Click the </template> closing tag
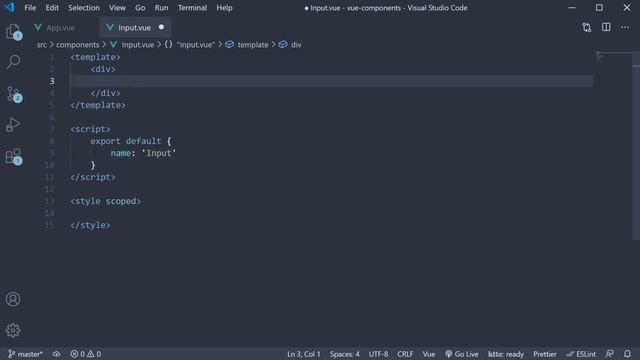The height and width of the screenshot is (360, 640). click(98, 105)
